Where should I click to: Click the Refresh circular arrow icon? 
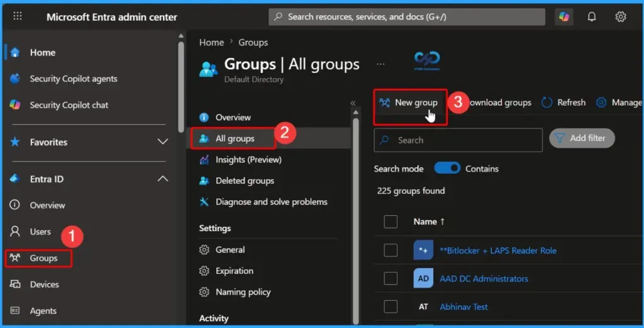click(x=547, y=103)
